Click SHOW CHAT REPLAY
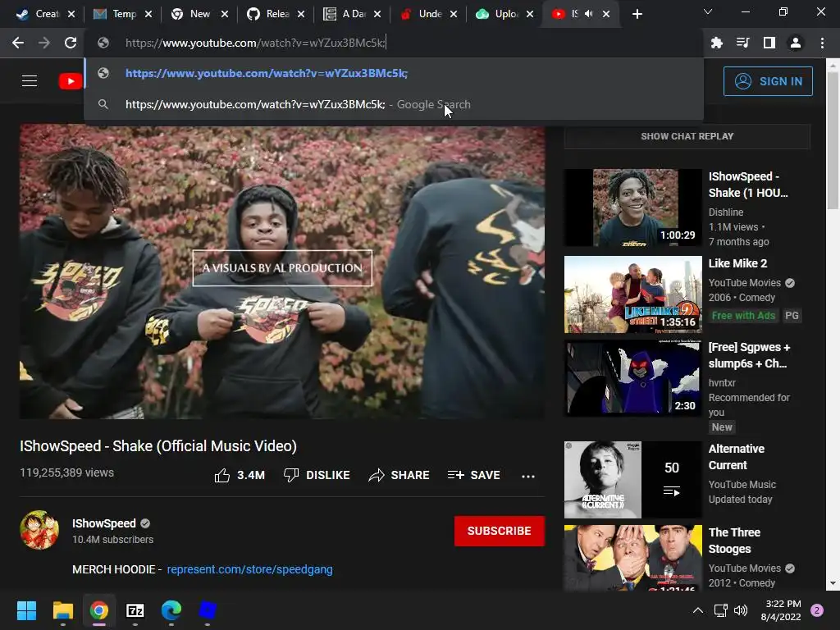 [x=687, y=136]
